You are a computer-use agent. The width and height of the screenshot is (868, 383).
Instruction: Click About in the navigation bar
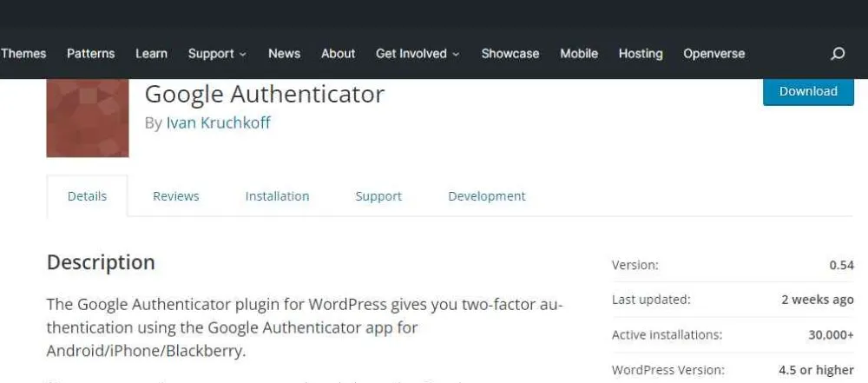click(x=338, y=54)
